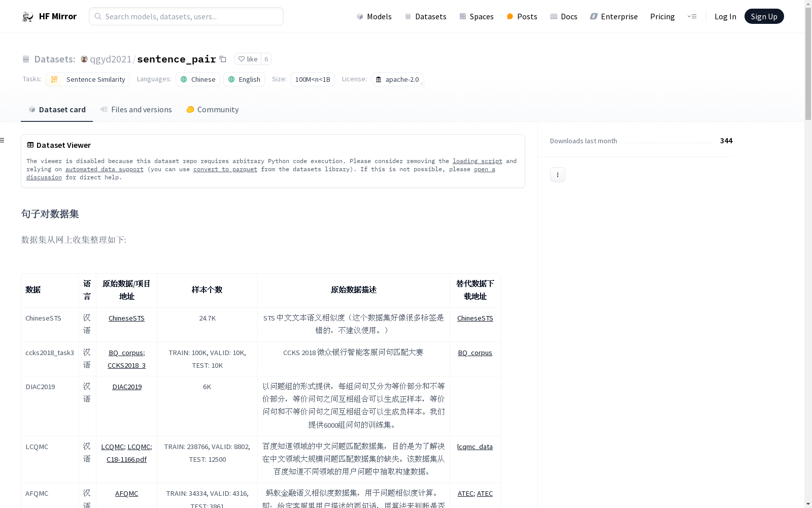The image size is (812, 508).
Task: Open the BQ_corpus alternative download link
Action: pyautogui.click(x=475, y=353)
